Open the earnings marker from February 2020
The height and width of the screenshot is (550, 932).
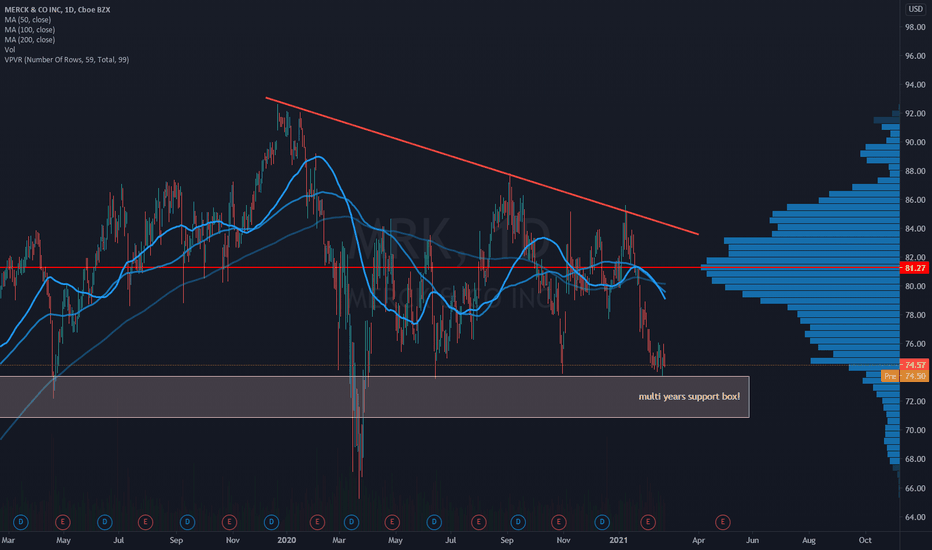pos(317,522)
